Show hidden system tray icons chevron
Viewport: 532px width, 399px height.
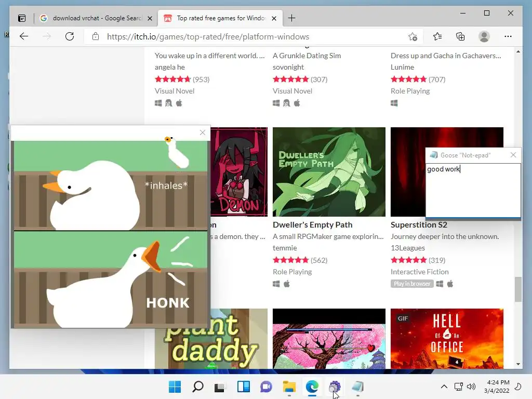click(444, 387)
